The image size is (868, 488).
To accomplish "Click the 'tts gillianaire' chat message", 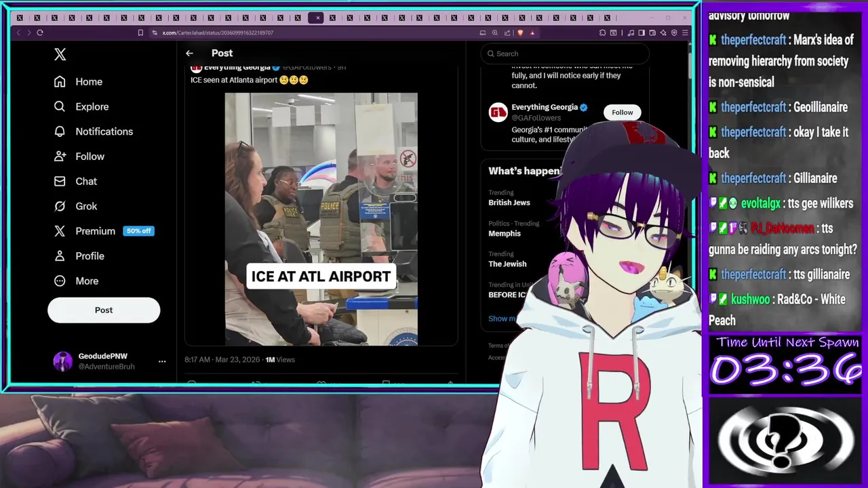I will pos(821,274).
